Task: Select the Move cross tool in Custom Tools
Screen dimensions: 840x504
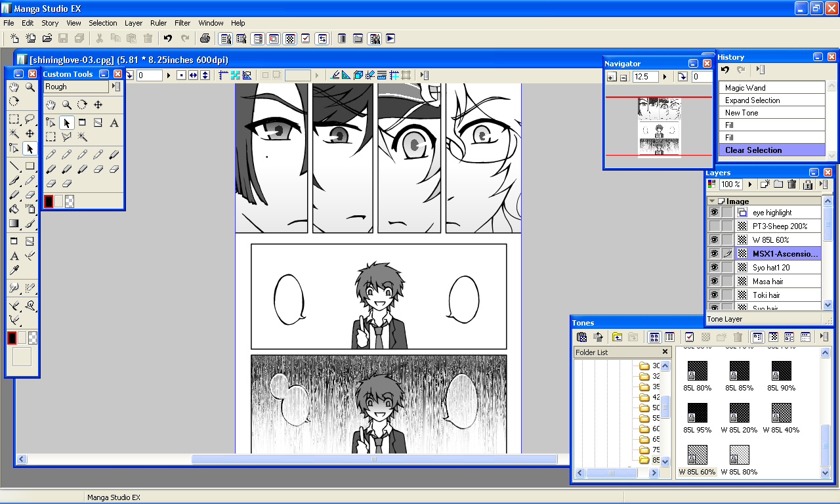Action: [x=98, y=104]
